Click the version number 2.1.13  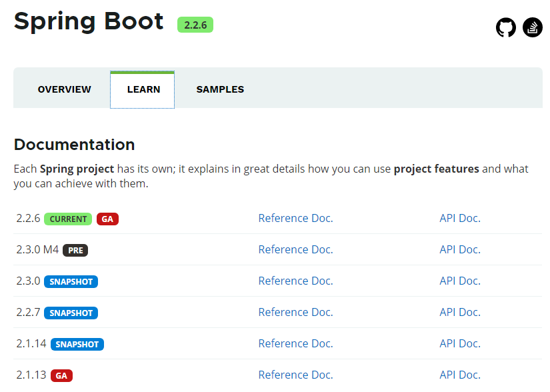point(31,375)
